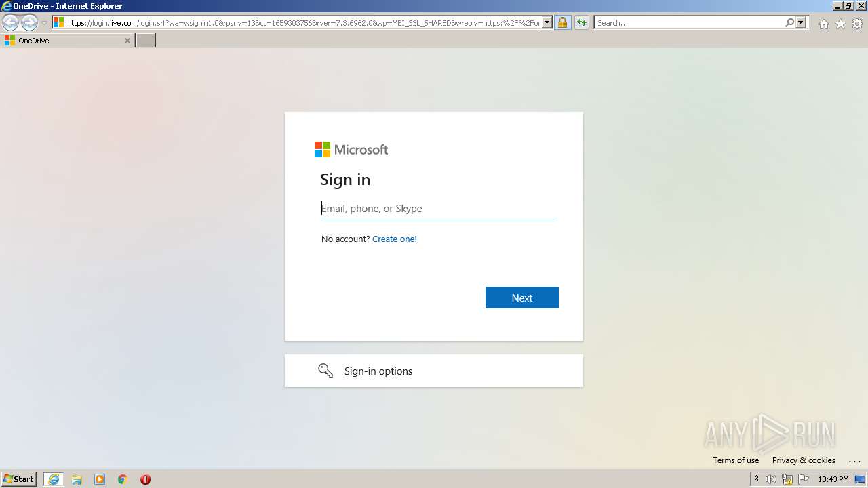Click the network tray icon
This screenshot has width=868, height=488.
(787, 479)
